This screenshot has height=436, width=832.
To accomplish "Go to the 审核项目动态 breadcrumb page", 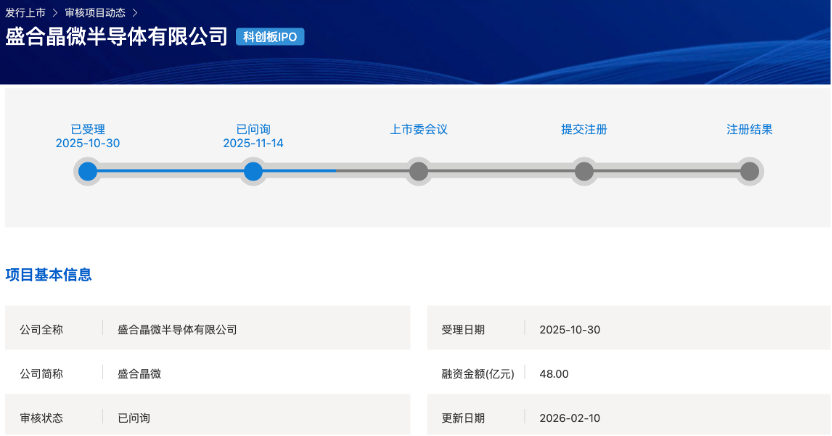I will click(x=95, y=13).
